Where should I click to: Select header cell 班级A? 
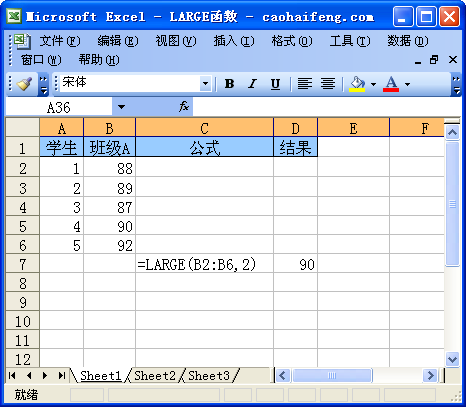pos(109,147)
